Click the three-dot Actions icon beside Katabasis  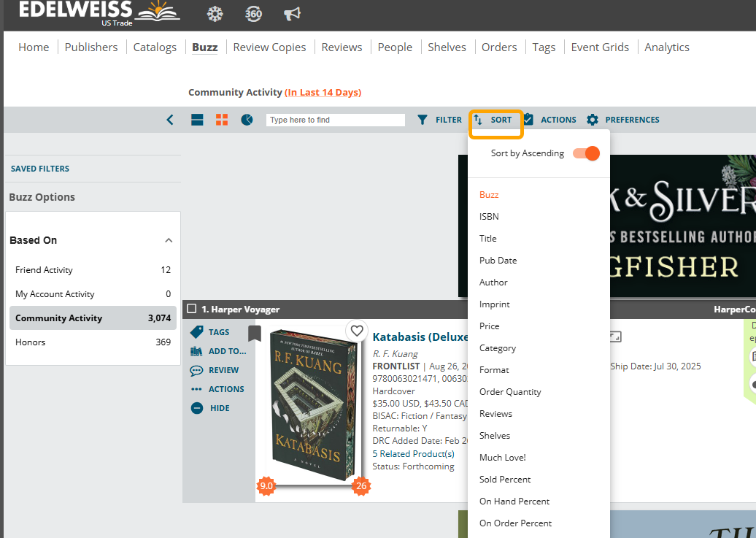196,389
